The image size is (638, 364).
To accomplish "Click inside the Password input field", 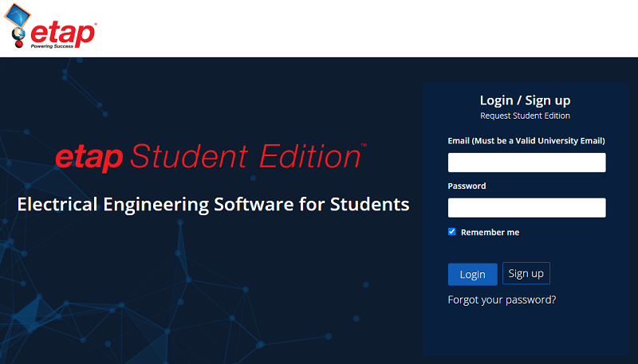I will click(x=526, y=208).
